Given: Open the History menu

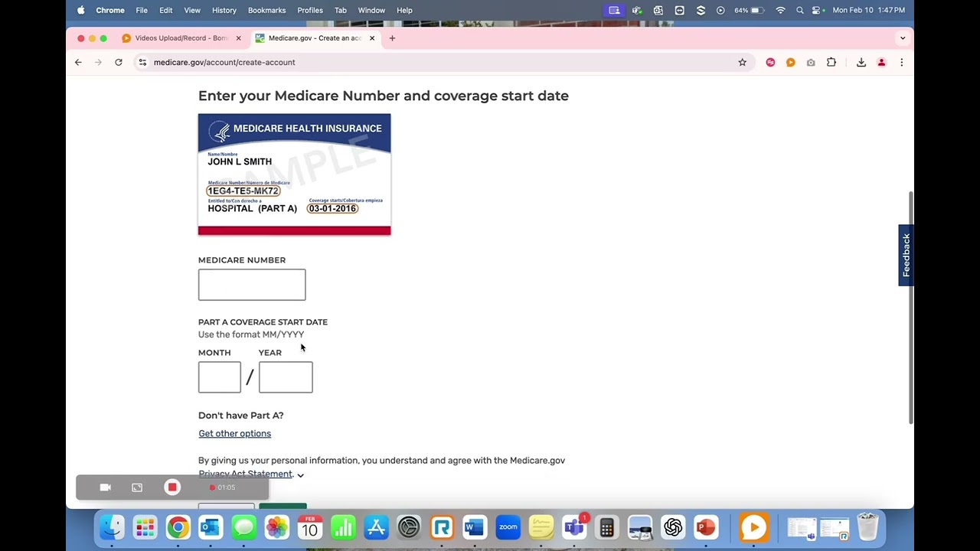Looking at the screenshot, I should pos(224,10).
